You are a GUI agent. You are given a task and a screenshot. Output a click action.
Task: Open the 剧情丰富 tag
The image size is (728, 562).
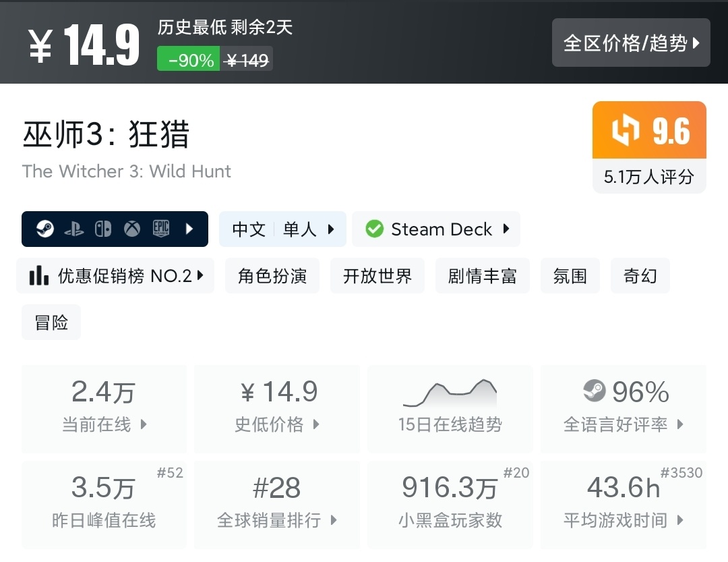pyautogui.click(x=483, y=276)
